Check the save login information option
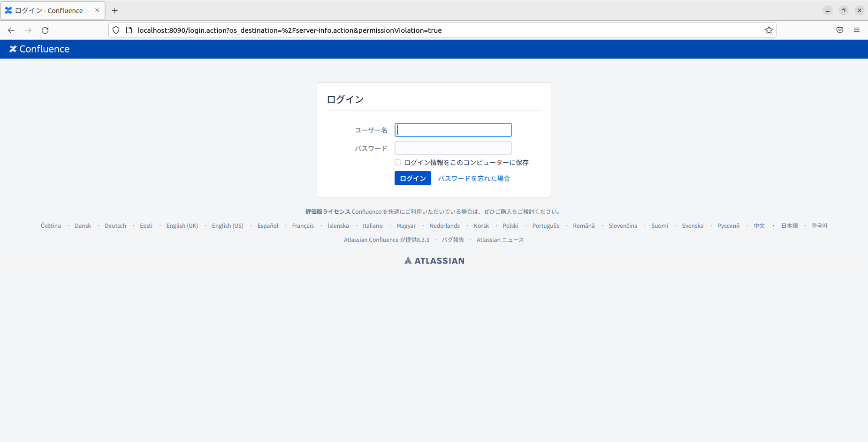 [397, 162]
